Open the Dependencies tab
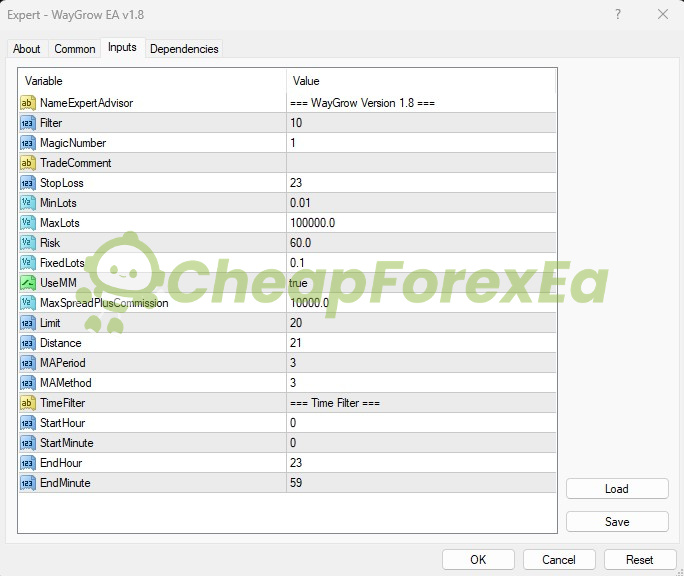The height and width of the screenshot is (576, 684). (x=184, y=49)
